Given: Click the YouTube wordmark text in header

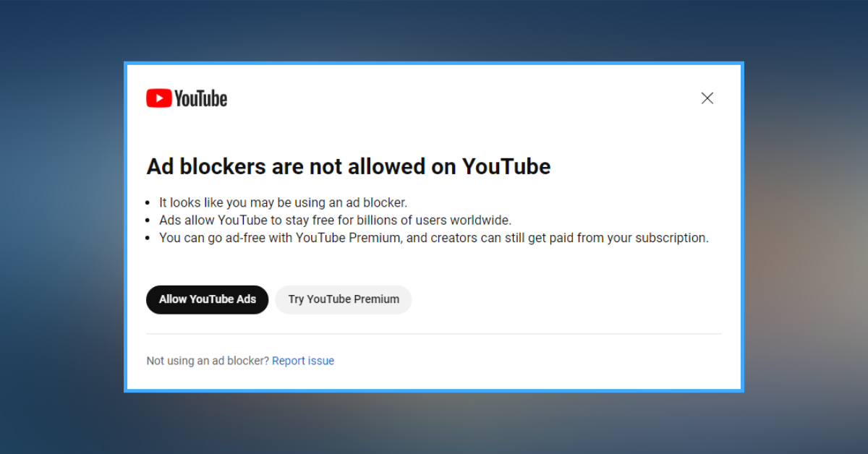Looking at the screenshot, I should [x=201, y=99].
